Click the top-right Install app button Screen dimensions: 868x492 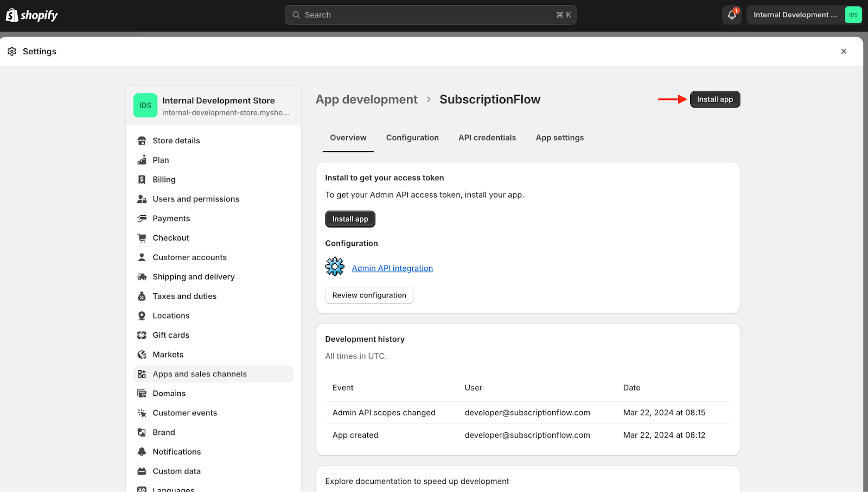point(714,99)
